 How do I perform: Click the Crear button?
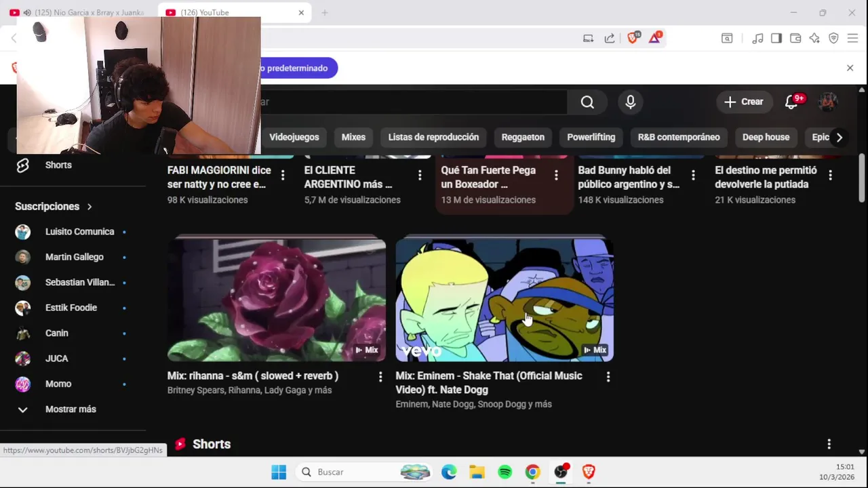click(x=744, y=102)
